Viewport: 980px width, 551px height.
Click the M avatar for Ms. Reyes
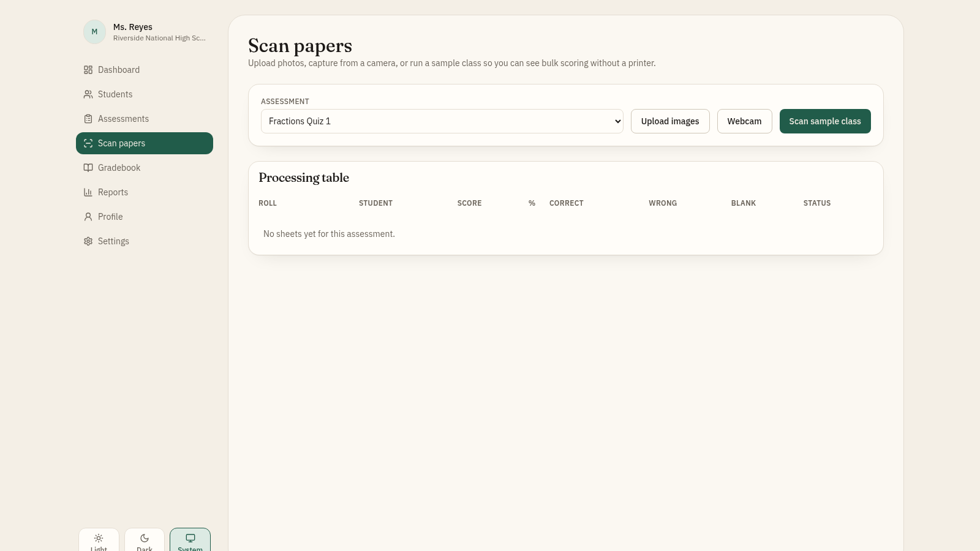click(x=94, y=32)
